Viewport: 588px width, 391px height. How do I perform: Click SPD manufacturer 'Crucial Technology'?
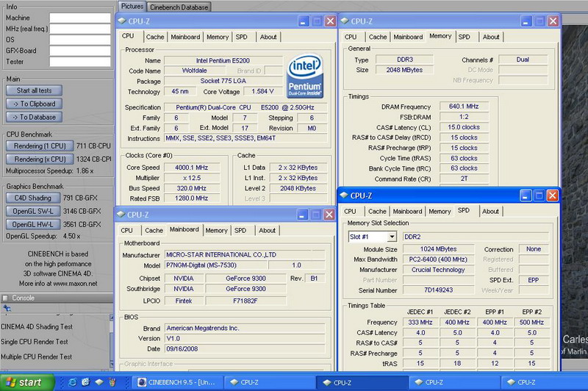(438, 270)
